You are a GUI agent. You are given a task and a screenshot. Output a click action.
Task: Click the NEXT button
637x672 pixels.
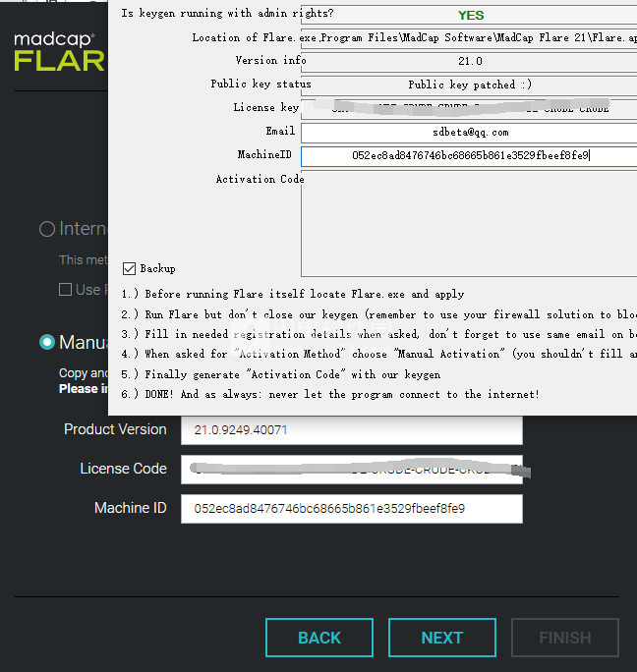(x=442, y=638)
